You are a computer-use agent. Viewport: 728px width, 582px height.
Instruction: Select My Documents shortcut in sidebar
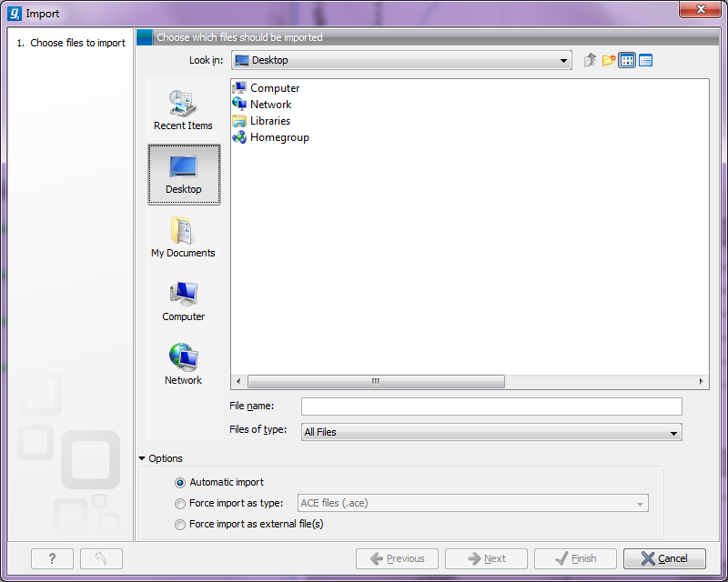click(183, 237)
